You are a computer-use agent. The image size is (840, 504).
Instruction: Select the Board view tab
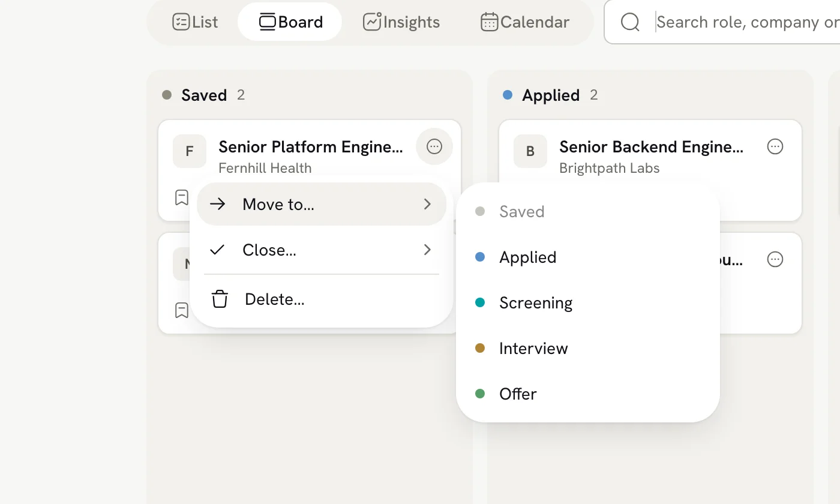coord(290,22)
